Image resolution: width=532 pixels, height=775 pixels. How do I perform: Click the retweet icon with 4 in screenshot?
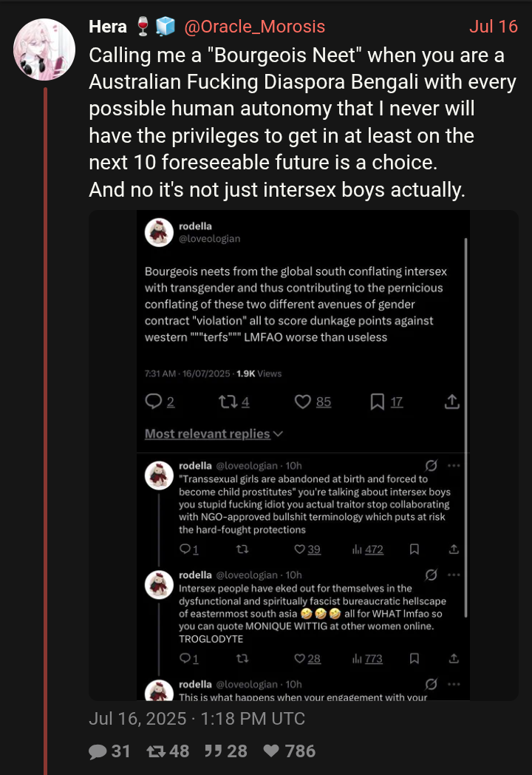[226, 402]
